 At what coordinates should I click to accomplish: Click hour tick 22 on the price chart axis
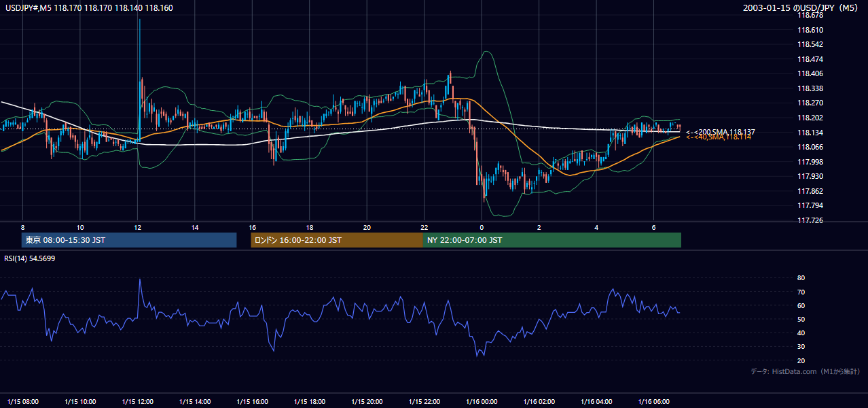(424, 227)
